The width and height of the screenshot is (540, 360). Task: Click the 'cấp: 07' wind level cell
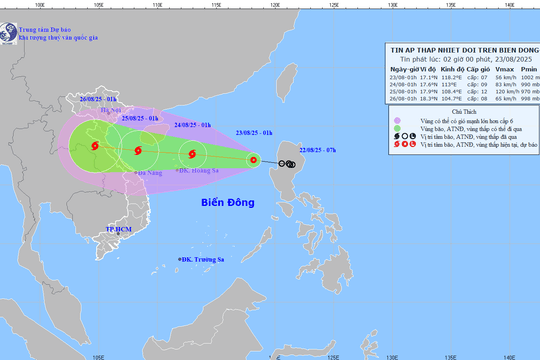click(477, 78)
